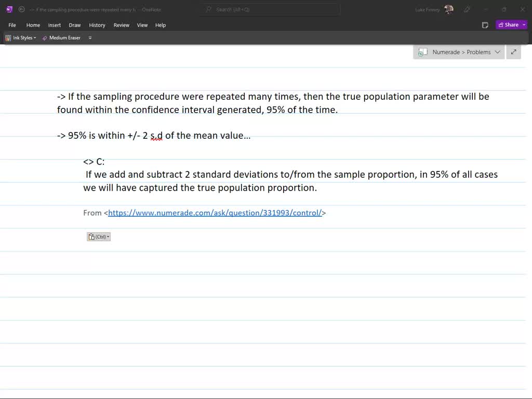The image size is (532, 399).
Task: Click the Luke Finney profile picture
Action: [449, 9]
